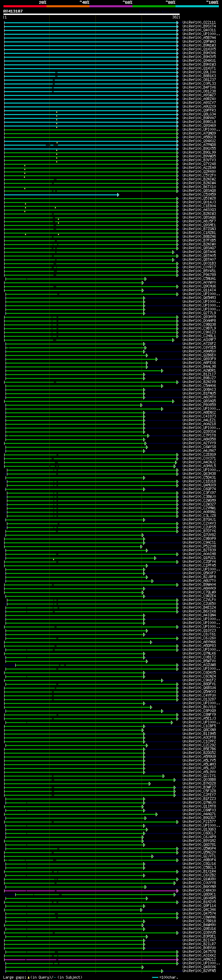Select the UniRef100_C2E8G9 label

tap(199, 455)
